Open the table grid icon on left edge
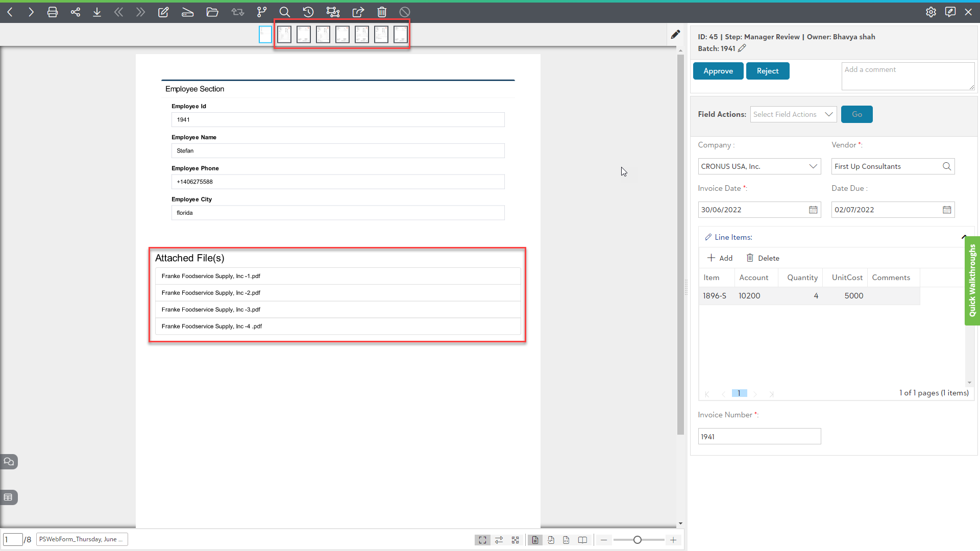The image size is (980, 551). pyautogui.click(x=9, y=497)
